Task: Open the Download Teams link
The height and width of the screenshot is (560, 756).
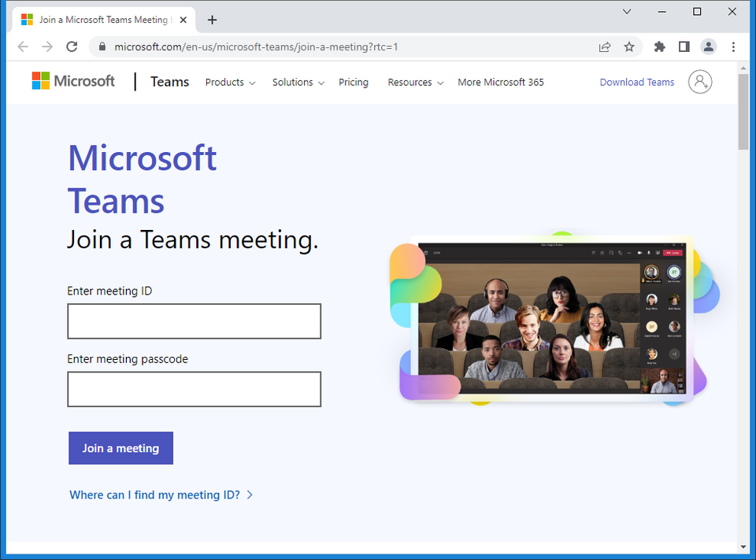Action: click(637, 82)
